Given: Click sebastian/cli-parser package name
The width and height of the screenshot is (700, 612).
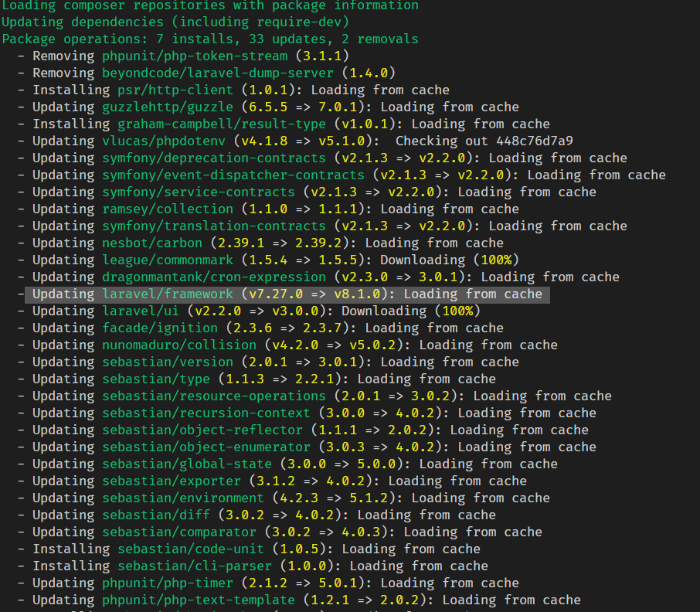Looking at the screenshot, I should point(195,566).
